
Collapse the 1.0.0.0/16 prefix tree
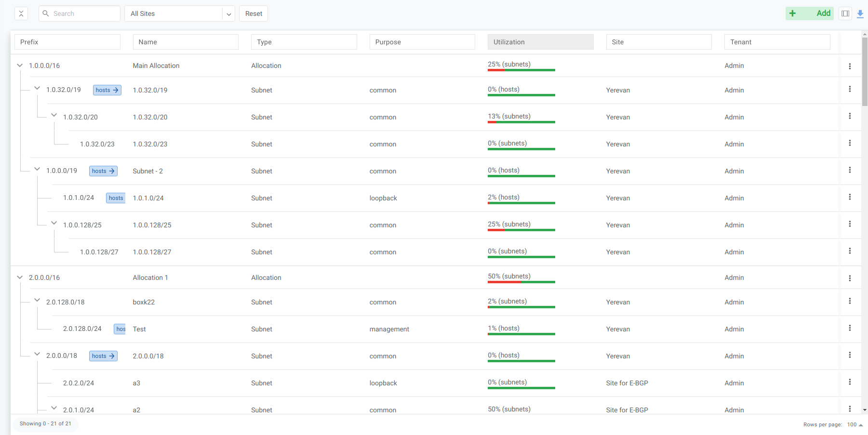pyautogui.click(x=20, y=66)
